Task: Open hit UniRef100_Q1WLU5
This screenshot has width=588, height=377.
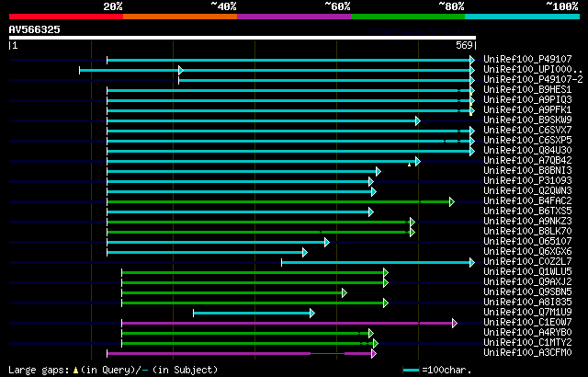Action: click(527, 272)
